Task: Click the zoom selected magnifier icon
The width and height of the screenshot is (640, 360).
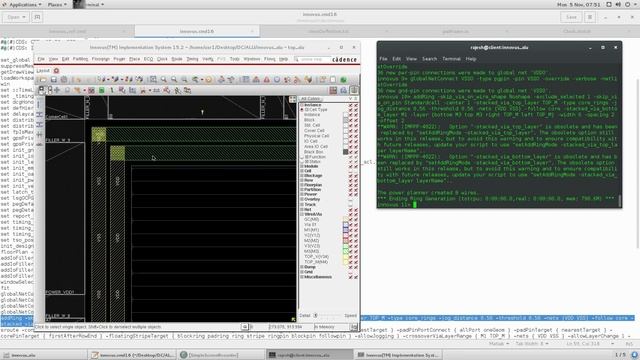Action: point(184,80)
